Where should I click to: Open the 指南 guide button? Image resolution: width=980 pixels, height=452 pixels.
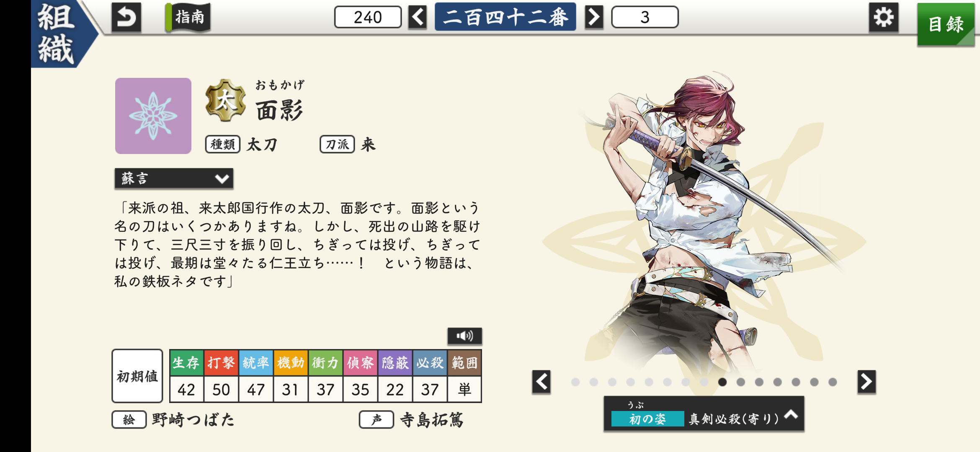coord(188,17)
